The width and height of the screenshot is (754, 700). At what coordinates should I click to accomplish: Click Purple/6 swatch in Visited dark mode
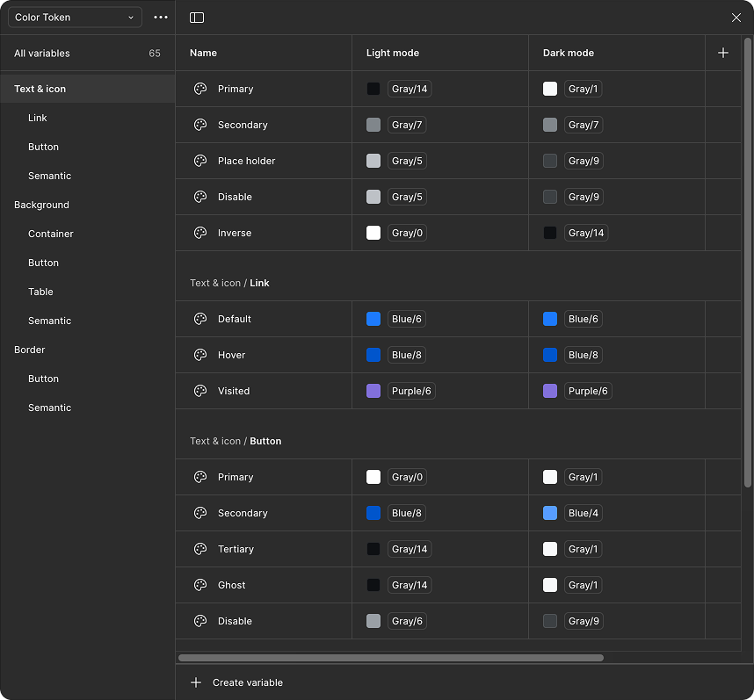(550, 391)
